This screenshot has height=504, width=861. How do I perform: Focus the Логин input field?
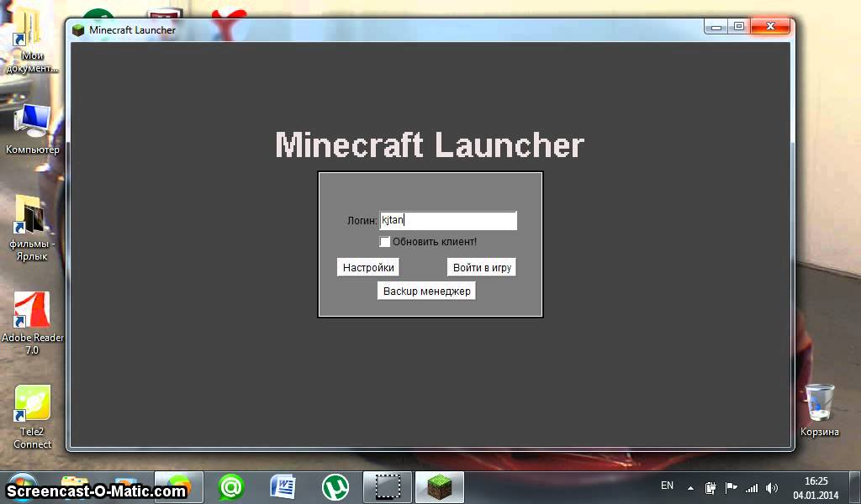[x=448, y=220]
